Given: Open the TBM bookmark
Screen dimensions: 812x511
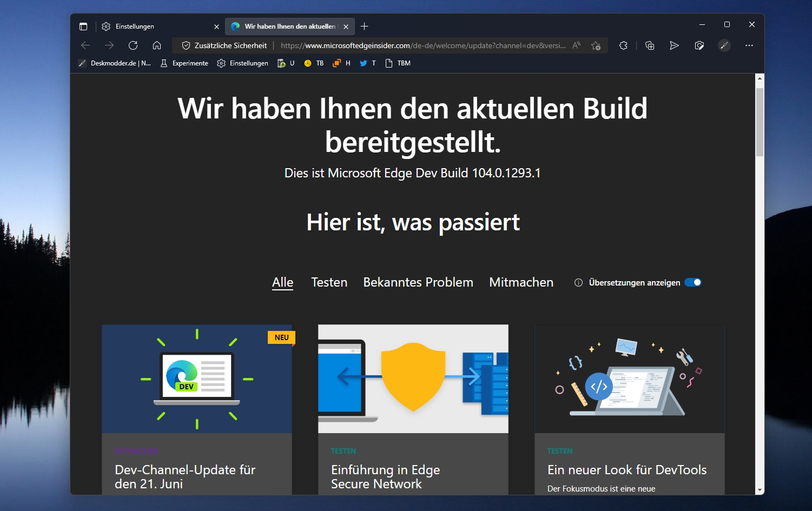Looking at the screenshot, I should point(398,63).
